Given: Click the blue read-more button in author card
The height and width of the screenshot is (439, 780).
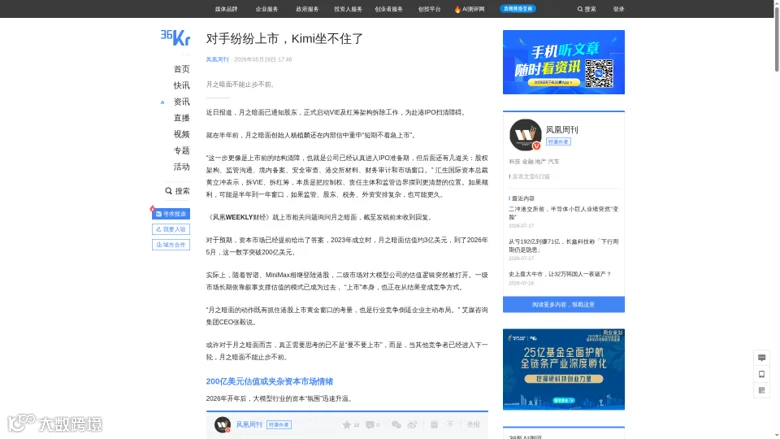Looking at the screenshot, I should pyautogui.click(x=564, y=304).
